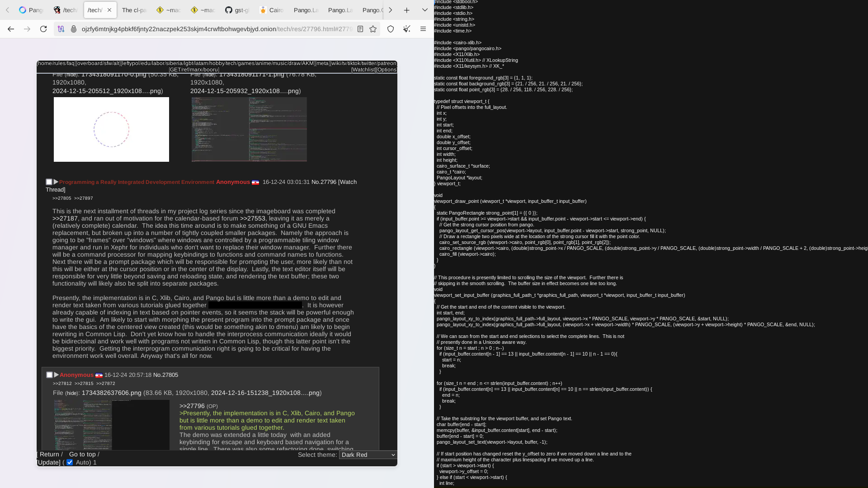Open the circle plot image thumbnail
The width and height of the screenshot is (868, 488).
[111, 129]
